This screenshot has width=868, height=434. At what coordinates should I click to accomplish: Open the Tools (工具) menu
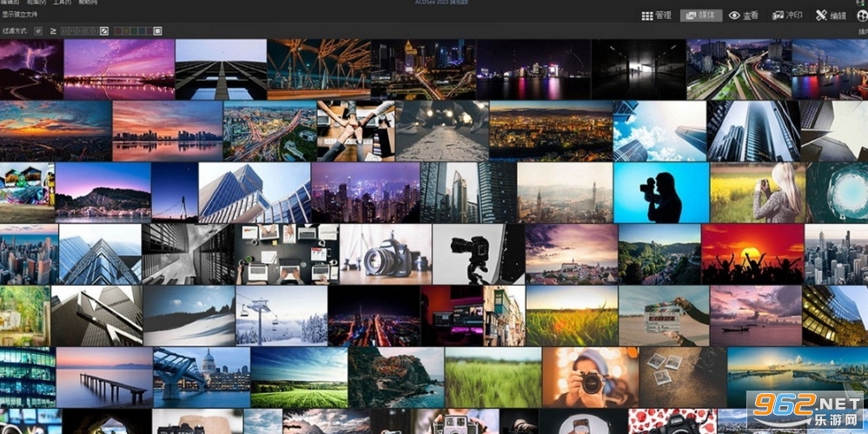[x=62, y=3]
